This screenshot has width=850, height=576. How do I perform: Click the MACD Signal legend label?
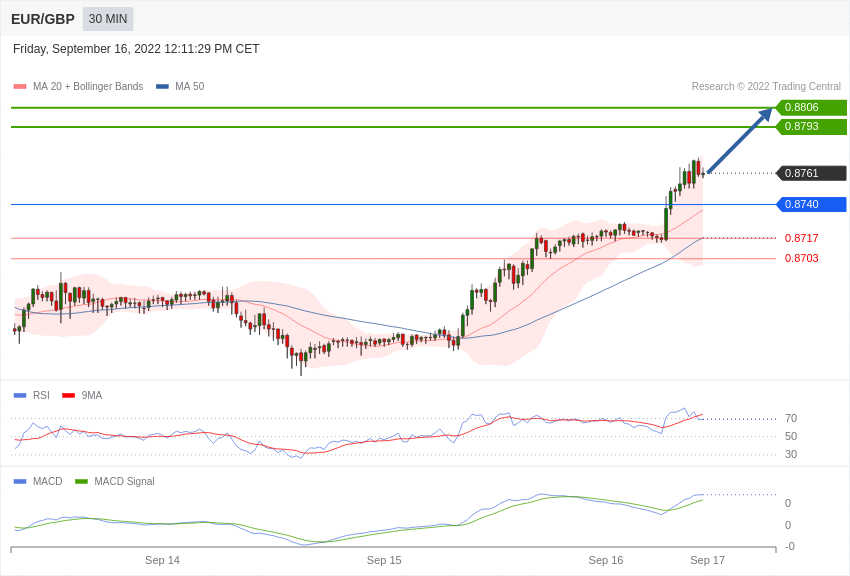(x=124, y=481)
